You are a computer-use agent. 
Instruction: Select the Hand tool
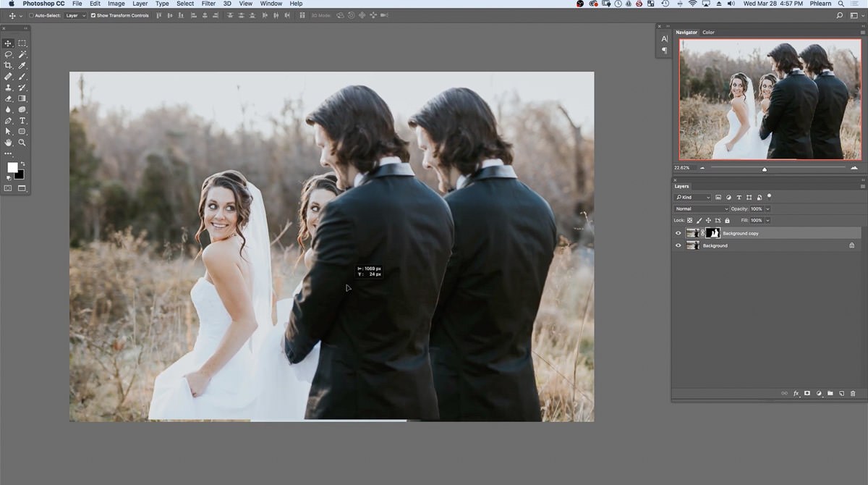coord(9,143)
